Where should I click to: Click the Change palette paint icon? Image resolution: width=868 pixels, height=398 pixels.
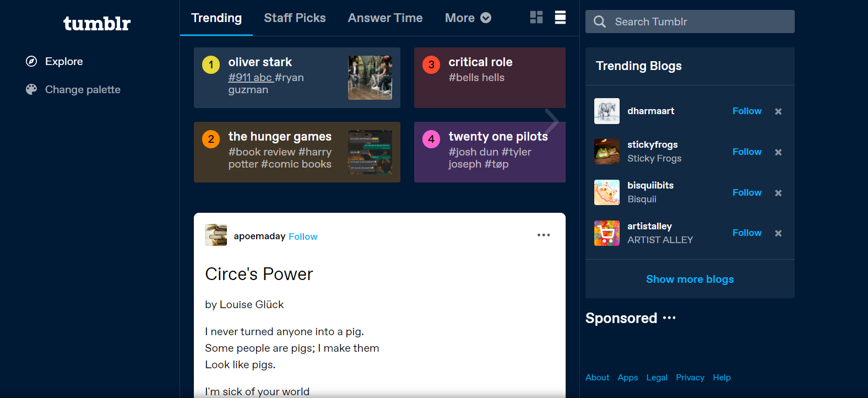click(x=31, y=89)
